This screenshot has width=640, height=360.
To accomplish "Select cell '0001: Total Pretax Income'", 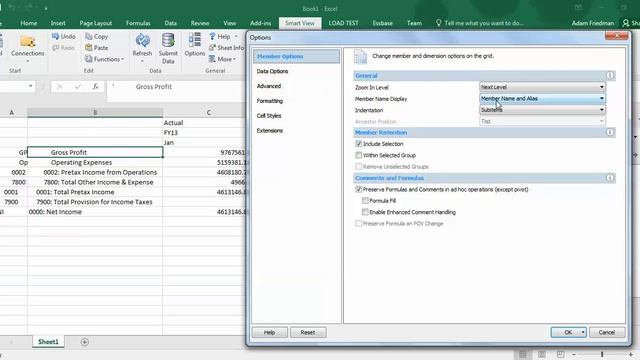I will 95,192.
